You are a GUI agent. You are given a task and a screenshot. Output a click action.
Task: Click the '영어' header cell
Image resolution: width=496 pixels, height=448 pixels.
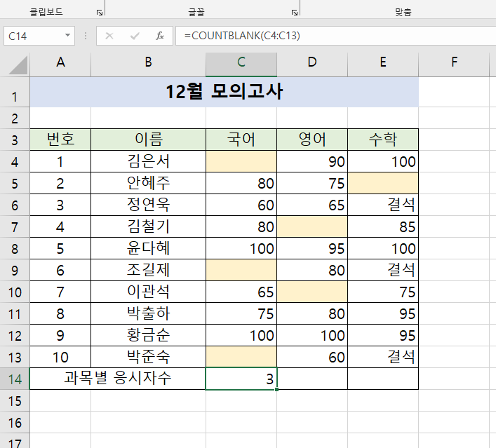click(312, 140)
